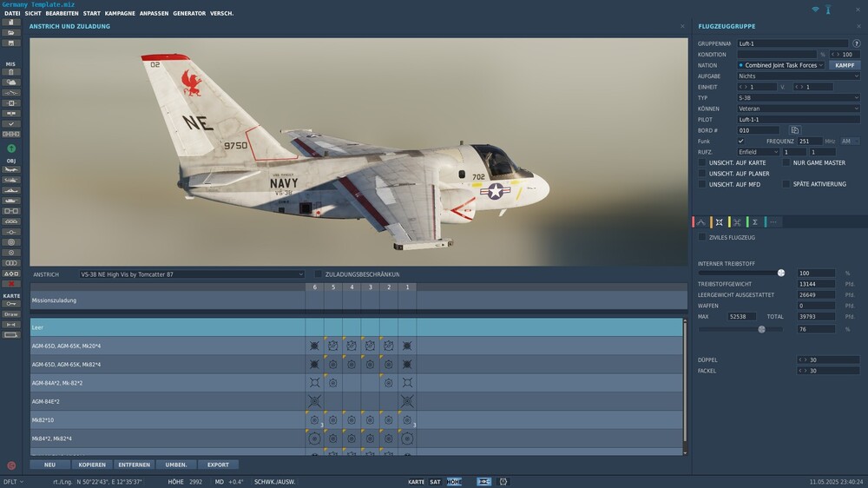868x488 pixels.
Task: Click the red X delete icon
Action: [x=10, y=284]
